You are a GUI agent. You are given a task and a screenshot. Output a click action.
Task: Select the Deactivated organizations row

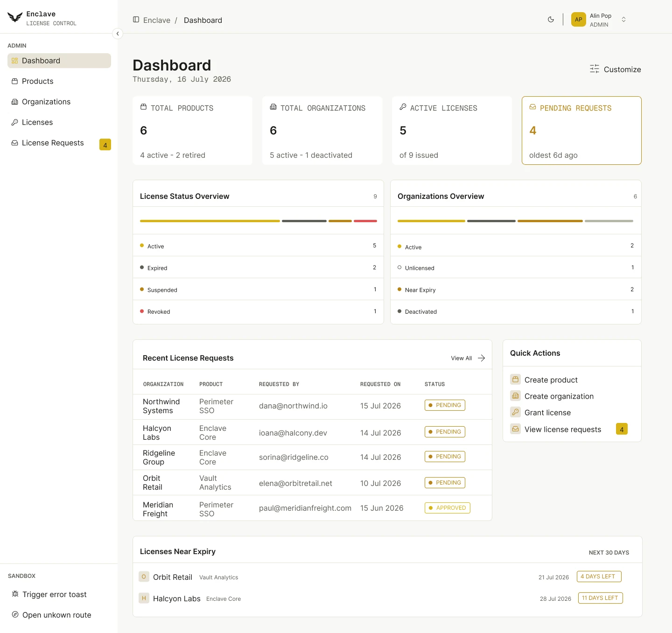[516, 311]
